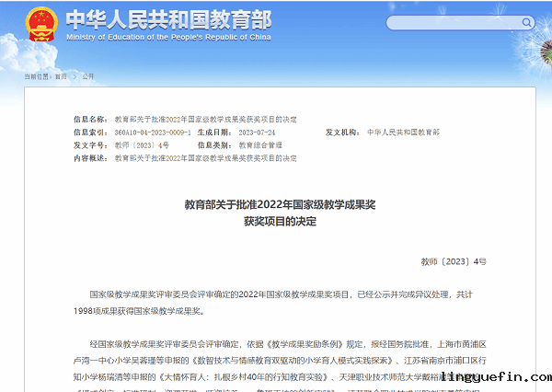Click paragraph line starting 1998项成果获得
The width and height of the screenshot is (552, 392).
139,311
